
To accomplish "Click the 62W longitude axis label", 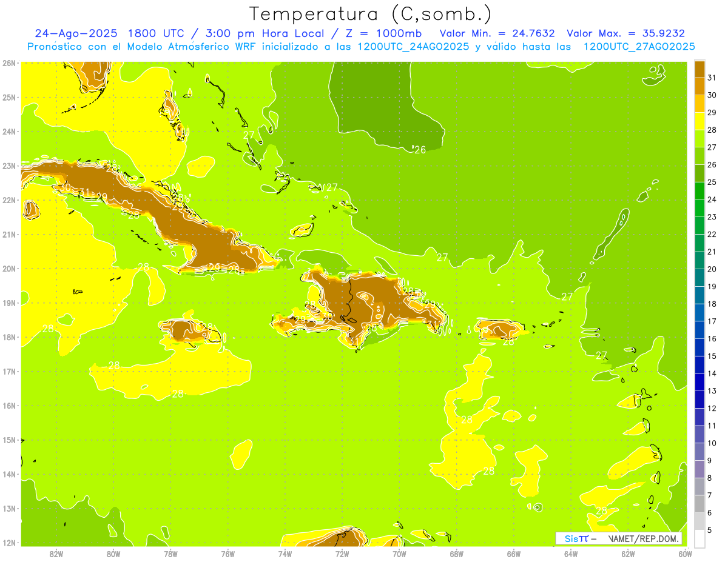I will 629,554.
